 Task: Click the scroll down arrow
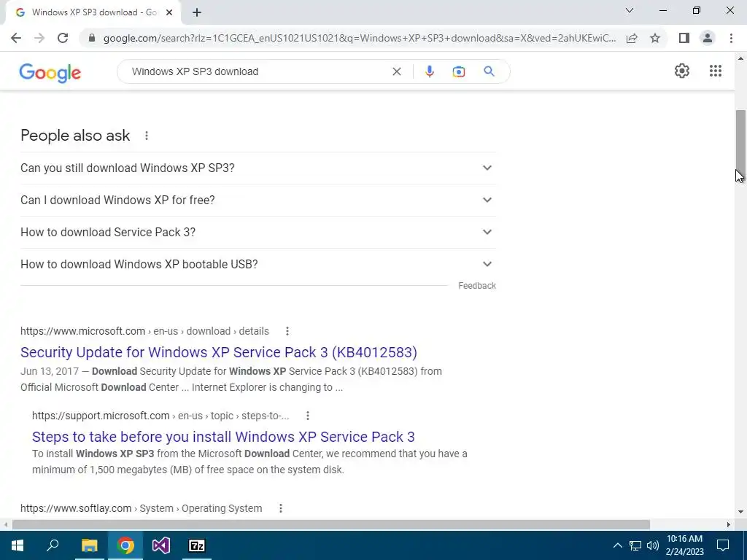tap(740, 513)
